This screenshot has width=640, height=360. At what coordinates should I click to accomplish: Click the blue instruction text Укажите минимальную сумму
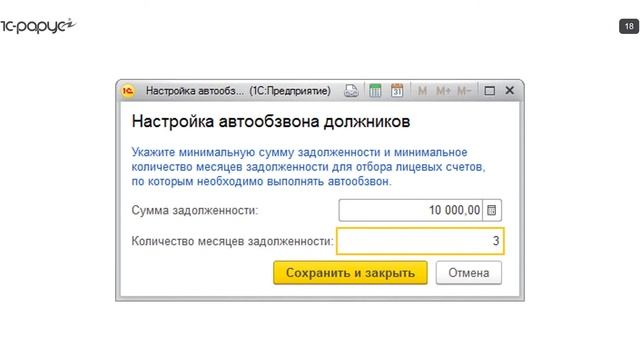[308, 167]
